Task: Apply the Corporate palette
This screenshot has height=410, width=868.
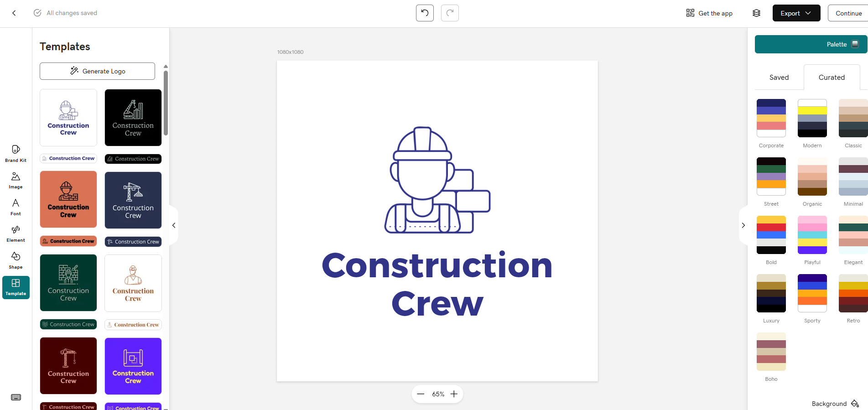Action: tap(771, 118)
